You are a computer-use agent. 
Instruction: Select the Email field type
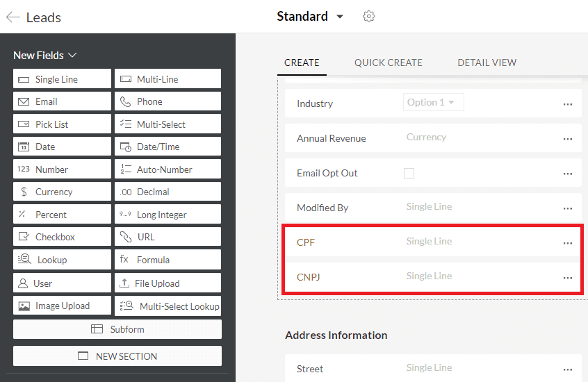(x=62, y=101)
